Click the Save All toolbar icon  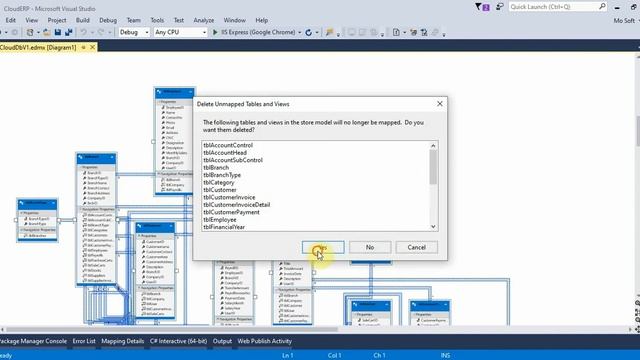click(69, 32)
